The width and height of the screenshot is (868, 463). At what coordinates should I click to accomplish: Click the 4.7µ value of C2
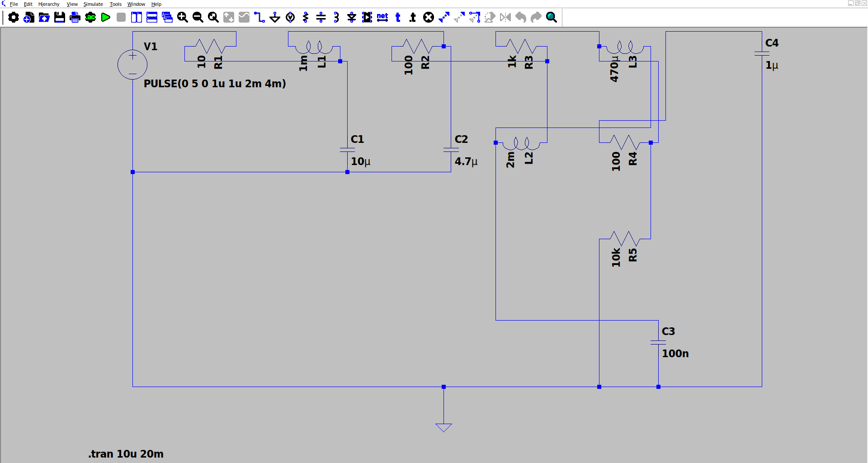[466, 161]
